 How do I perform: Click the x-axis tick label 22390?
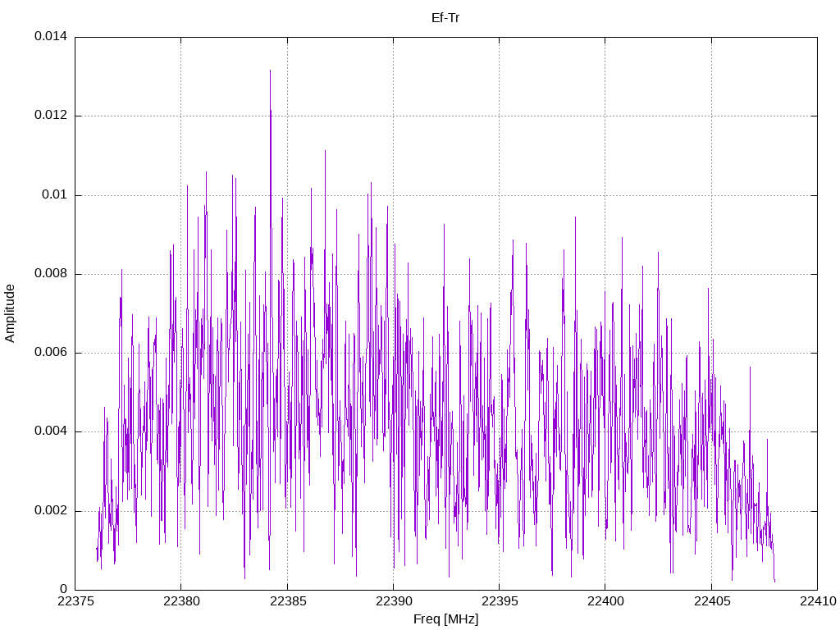coord(394,601)
